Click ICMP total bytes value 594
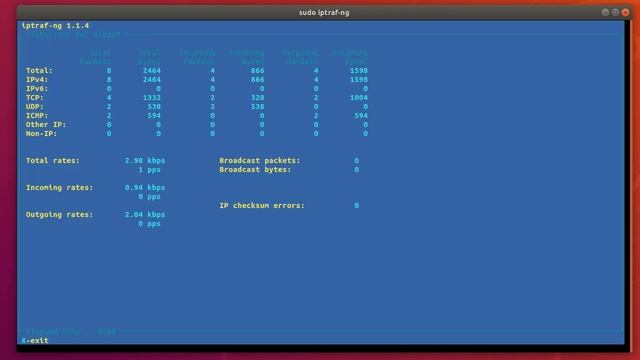This screenshot has height=360, width=640. [x=154, y=116]
